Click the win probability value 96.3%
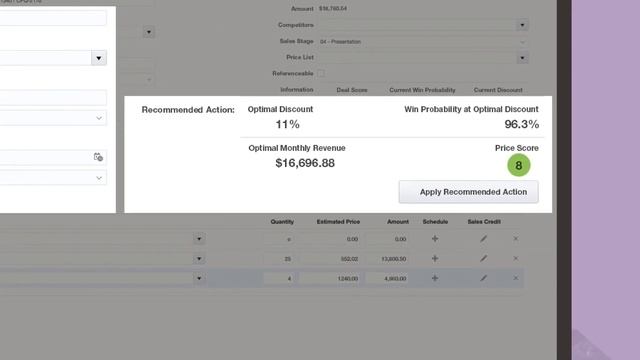This screenshot has width=640, height=360. (x=522, y=124)
